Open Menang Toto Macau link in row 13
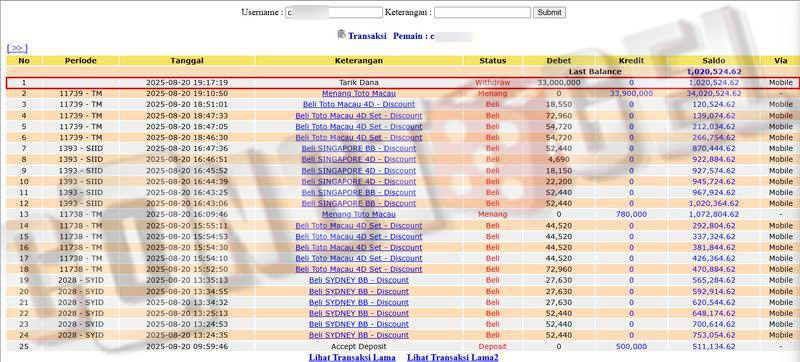Image resolution: width=800 pixels, height=362 pixels. pyautogui.click(x=359, y=214)
